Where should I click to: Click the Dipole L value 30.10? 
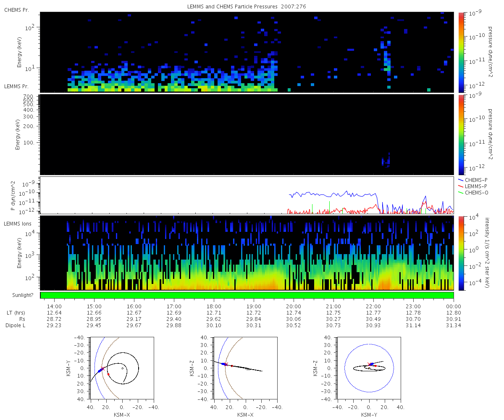[214, 325]
